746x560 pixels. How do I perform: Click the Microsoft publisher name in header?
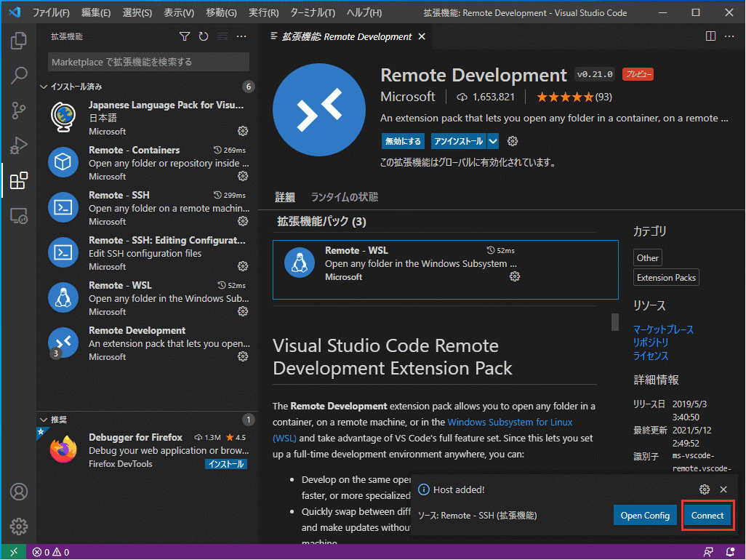(408, 97)
